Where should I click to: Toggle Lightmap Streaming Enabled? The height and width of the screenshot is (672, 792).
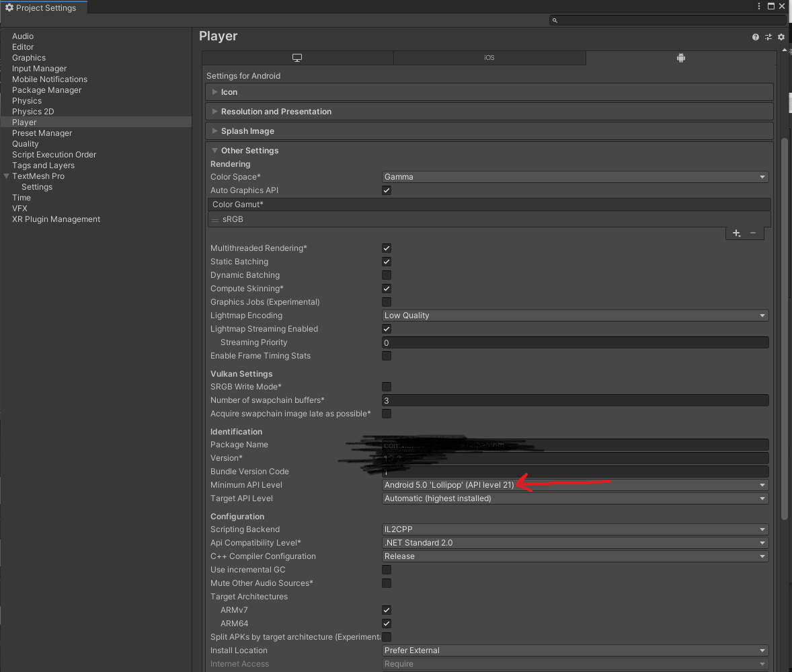click(x=387, y=329)
